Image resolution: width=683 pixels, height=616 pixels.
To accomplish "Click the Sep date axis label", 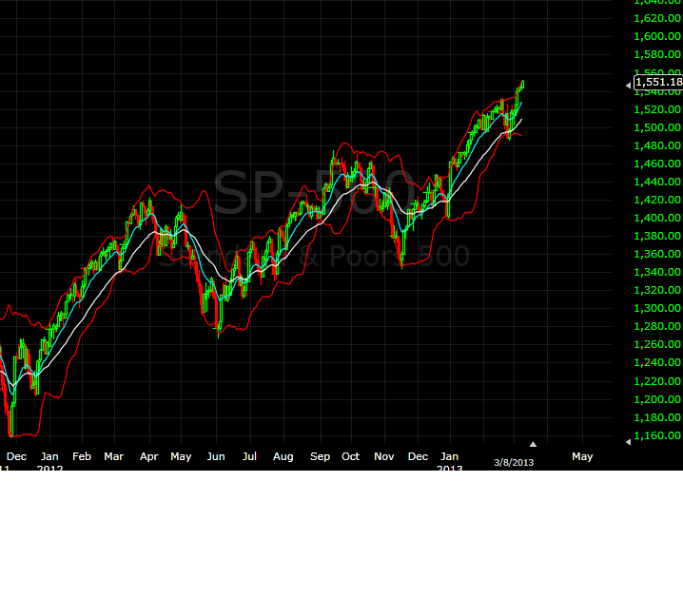I will 321,456.
